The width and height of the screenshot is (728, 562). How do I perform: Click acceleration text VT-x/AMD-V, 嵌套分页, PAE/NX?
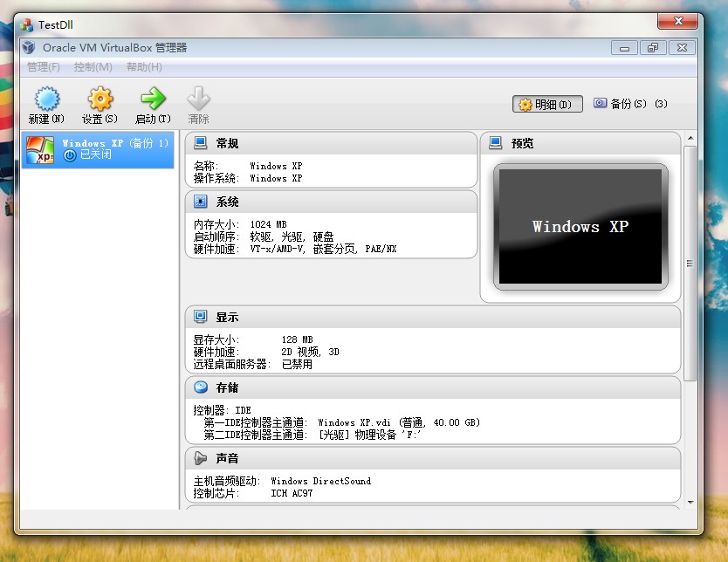(323, 250)
